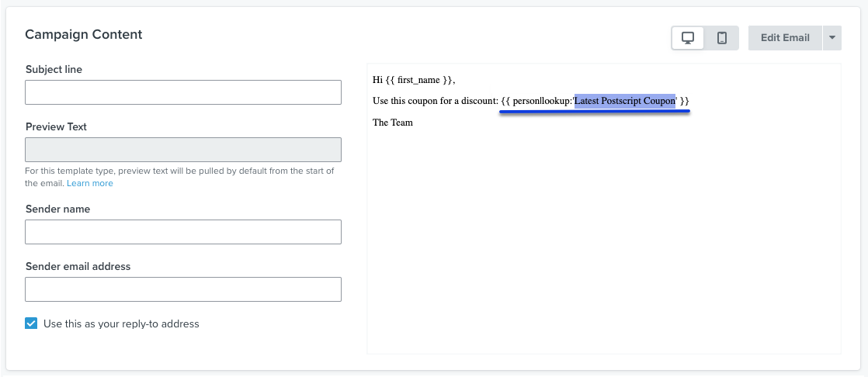Click the greyed-out Preview Text field

[x=183, y=150]
